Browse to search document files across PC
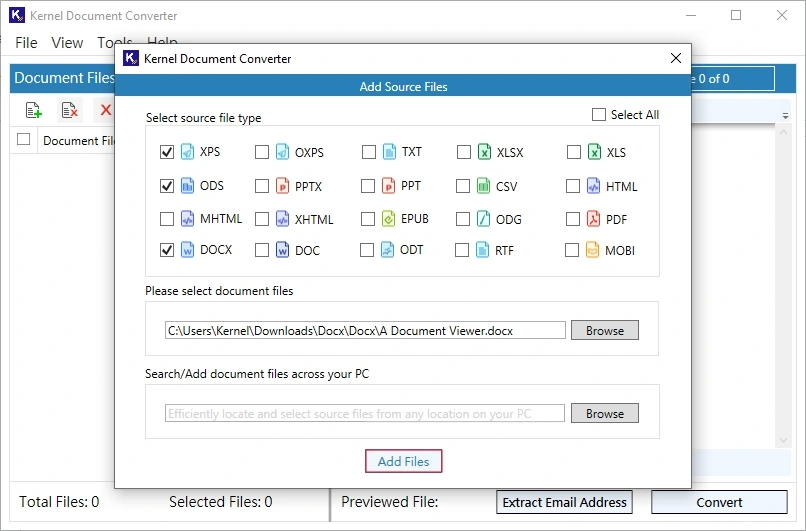The height and width of the screenshot is (531, 806). pyautogui.click(x=604, y=413)
